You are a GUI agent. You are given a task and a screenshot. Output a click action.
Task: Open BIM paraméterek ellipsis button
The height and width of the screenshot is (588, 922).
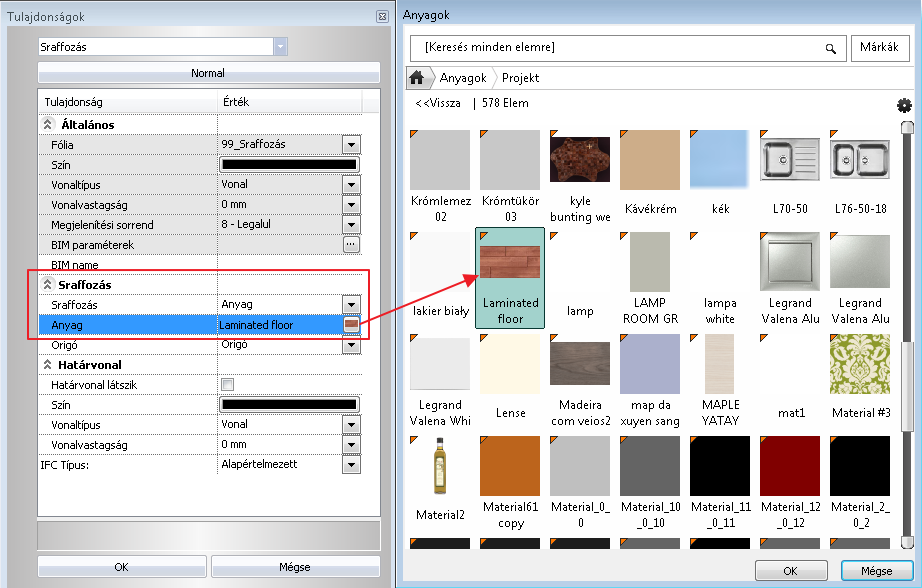click(350, 244)
